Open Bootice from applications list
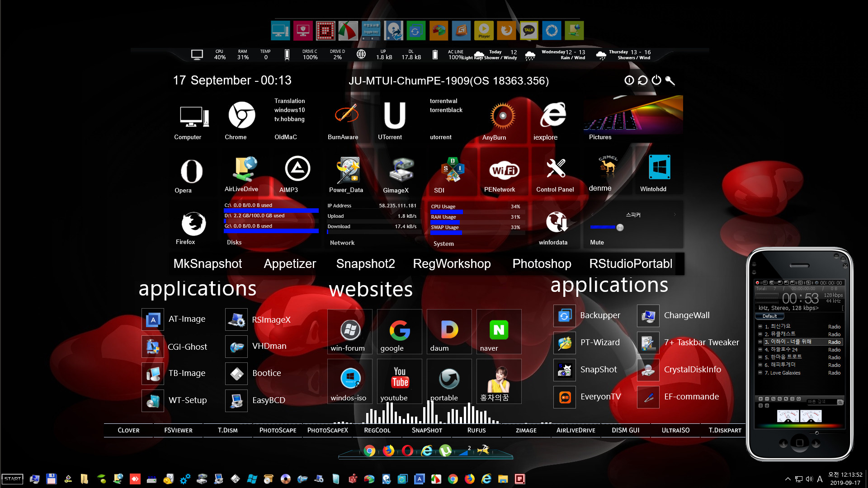 tap(254, 373)
